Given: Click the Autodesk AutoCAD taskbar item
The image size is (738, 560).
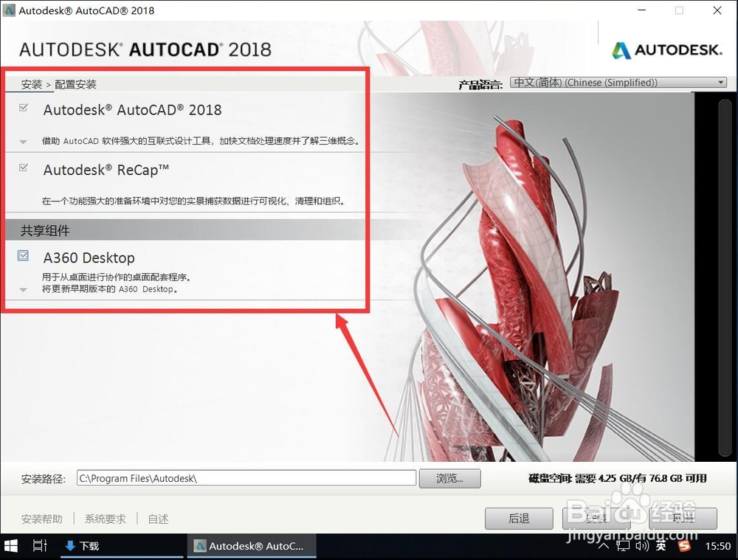Looking at the screenshot, I should [x=251, y=546].
